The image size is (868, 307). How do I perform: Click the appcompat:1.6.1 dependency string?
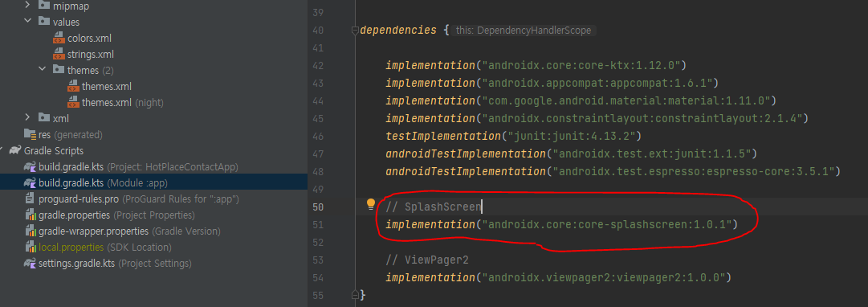(597, 83)
